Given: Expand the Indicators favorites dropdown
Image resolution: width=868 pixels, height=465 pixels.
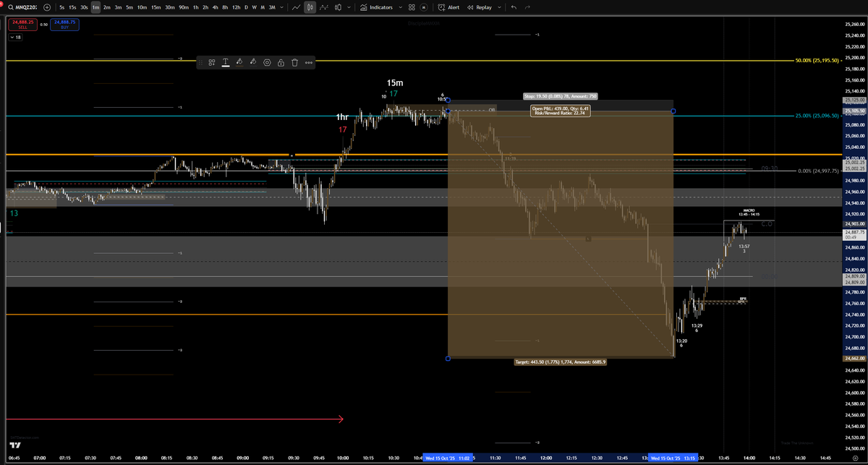Looking at the screenshot, I should click(x=399, y=7).
